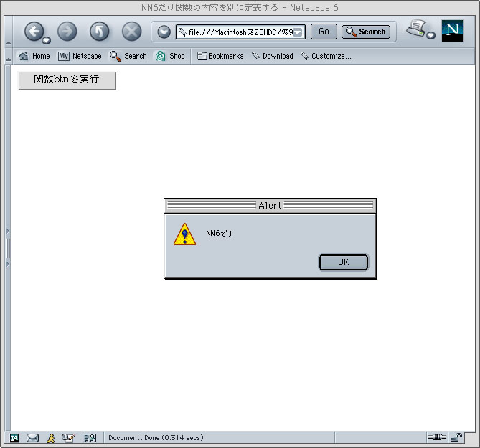Click the Netscape N logo throbber
Viewport: 480px width, 448px height.
[453, 31]
